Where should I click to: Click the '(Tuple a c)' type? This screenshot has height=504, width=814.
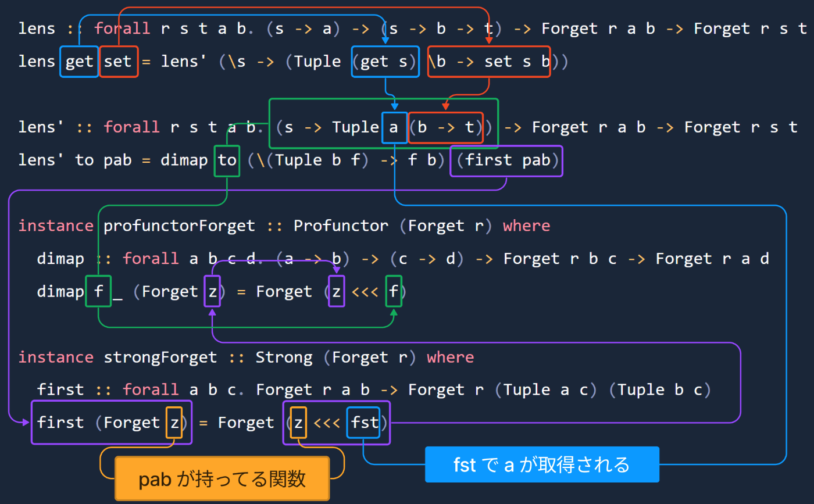pyautogui.click(x=547, y=389)
